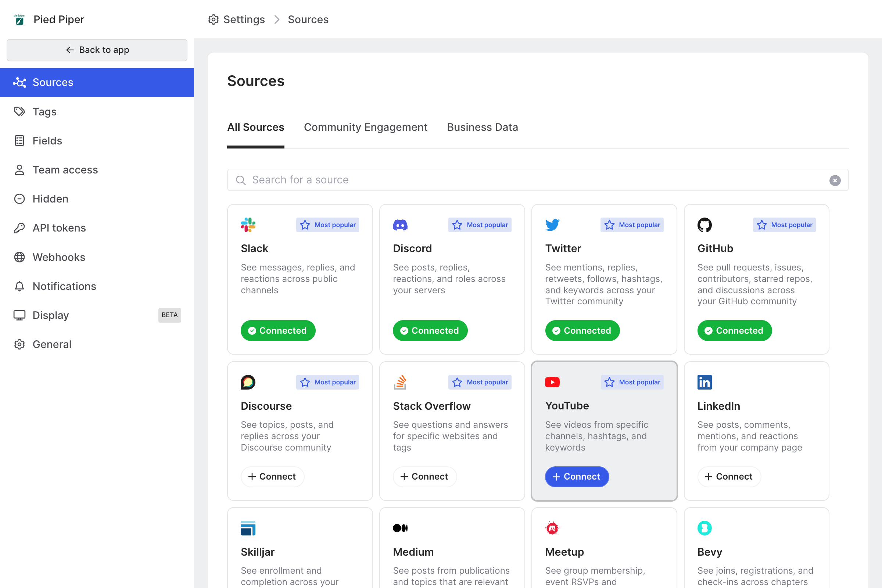
Task: Click the Medium logo icon
Action: pos(400,528)
